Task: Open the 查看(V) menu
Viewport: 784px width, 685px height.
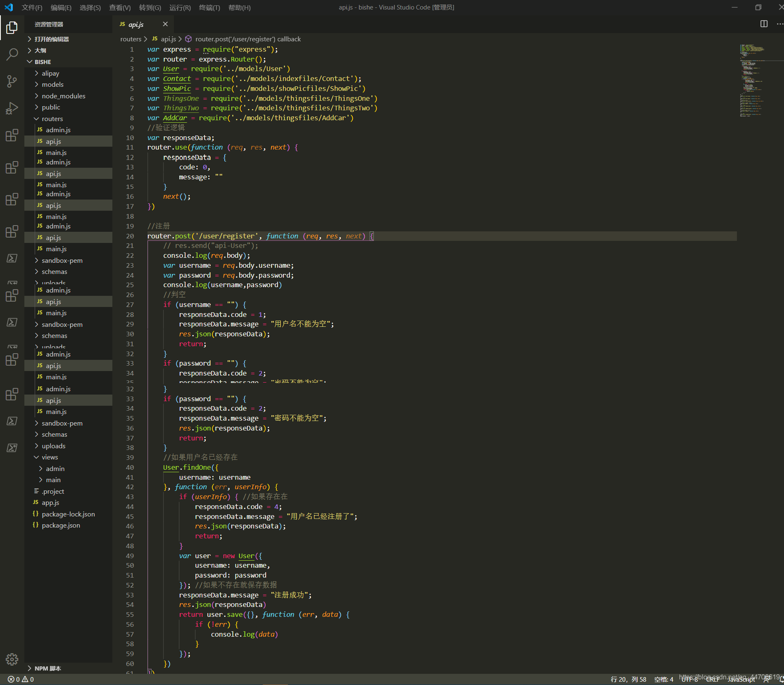Action: pyautogui.click(x=120, y=7)
